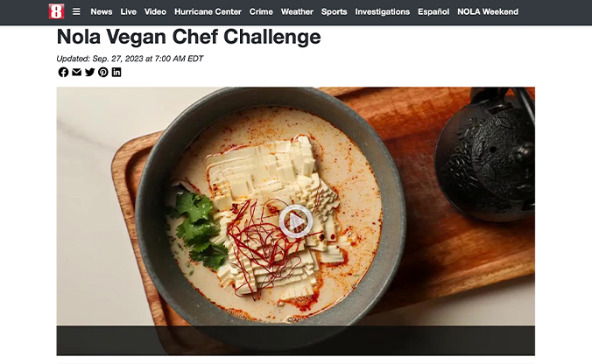Open the Video section
The image size is (592, 364).
click(155, 11)
